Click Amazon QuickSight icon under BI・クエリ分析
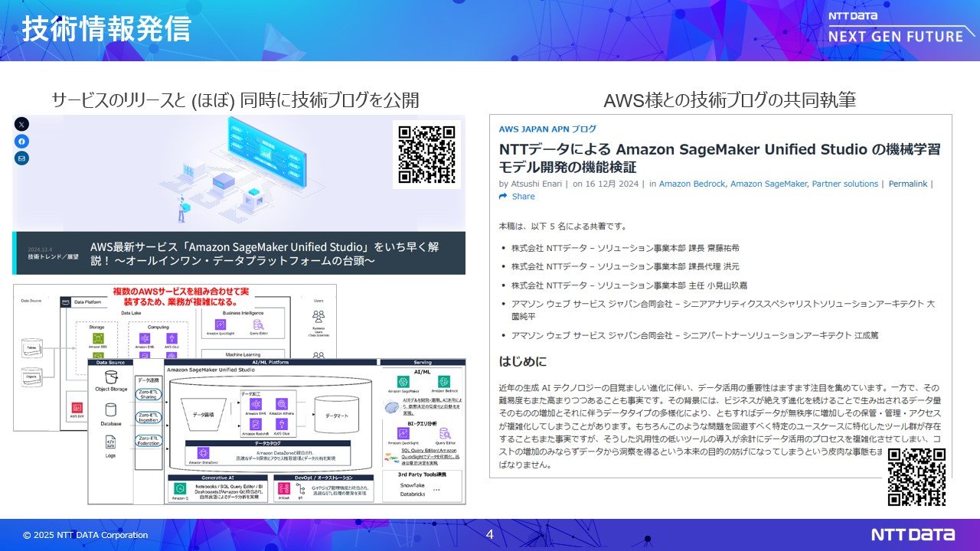Viewport: 980px width, 551px height. click(403, 435)
